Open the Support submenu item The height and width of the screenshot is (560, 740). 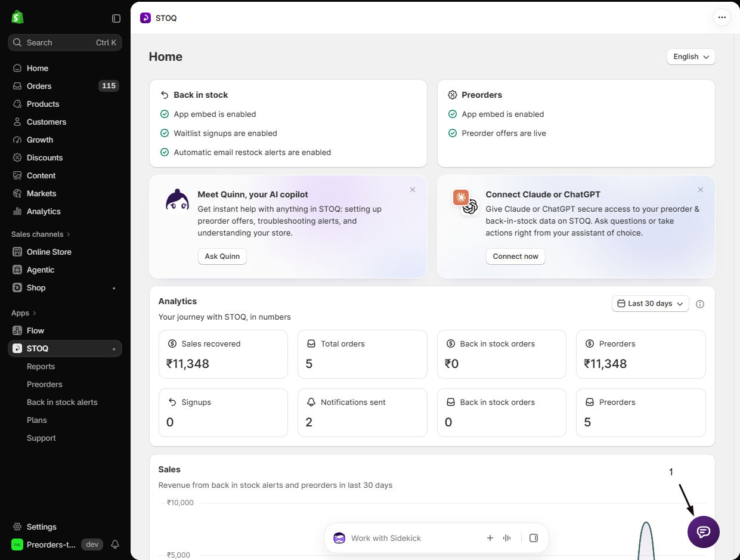coord(41,438)
